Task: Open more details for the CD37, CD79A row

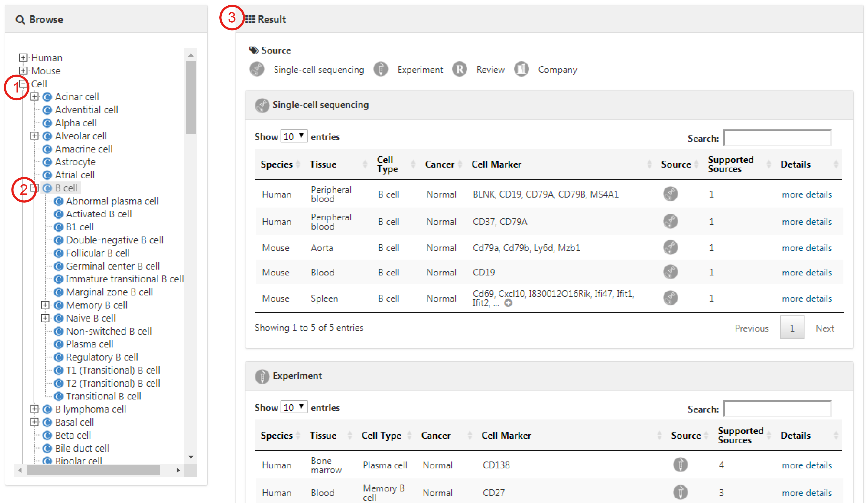Action: [807, 222]
